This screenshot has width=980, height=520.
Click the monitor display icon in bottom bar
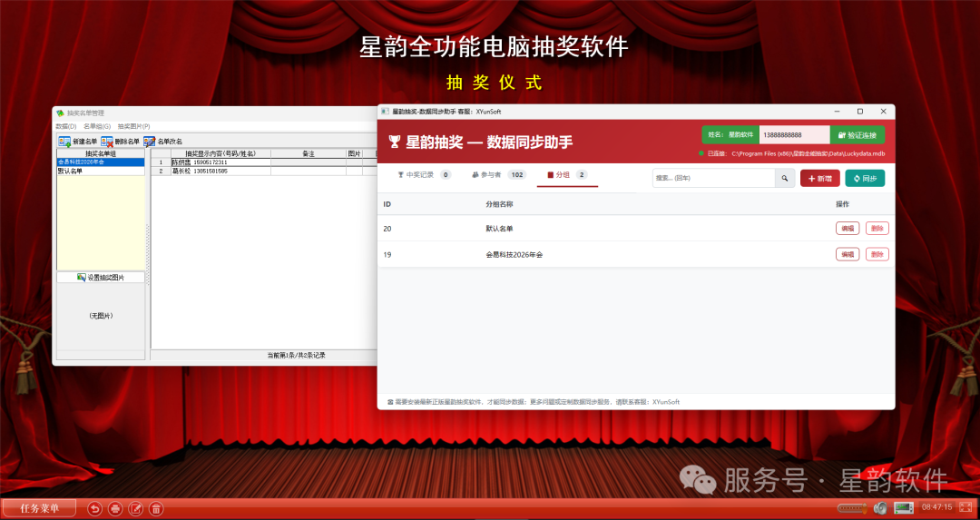pyautogui.click(x=904, y=507)
